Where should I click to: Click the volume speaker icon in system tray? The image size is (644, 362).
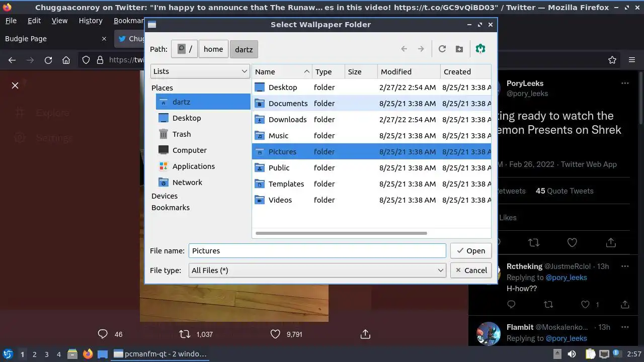point(572,354)
